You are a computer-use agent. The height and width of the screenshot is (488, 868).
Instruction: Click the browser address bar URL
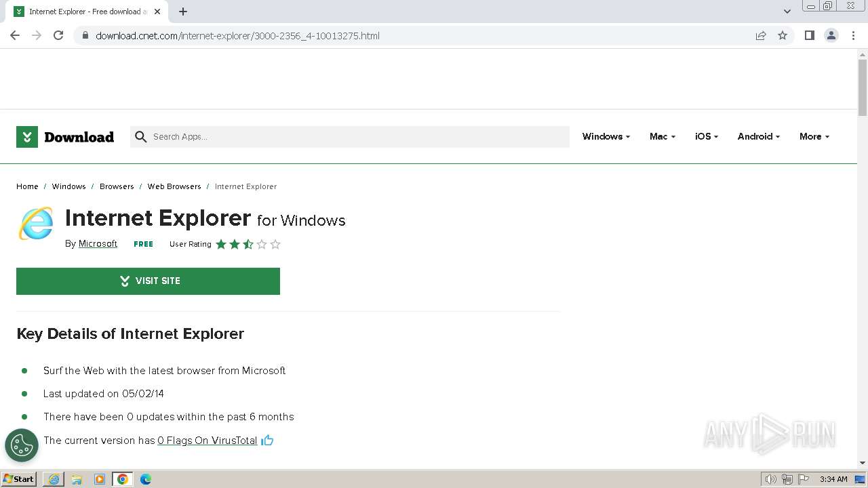pyautogui.click(x=237, y=36)
